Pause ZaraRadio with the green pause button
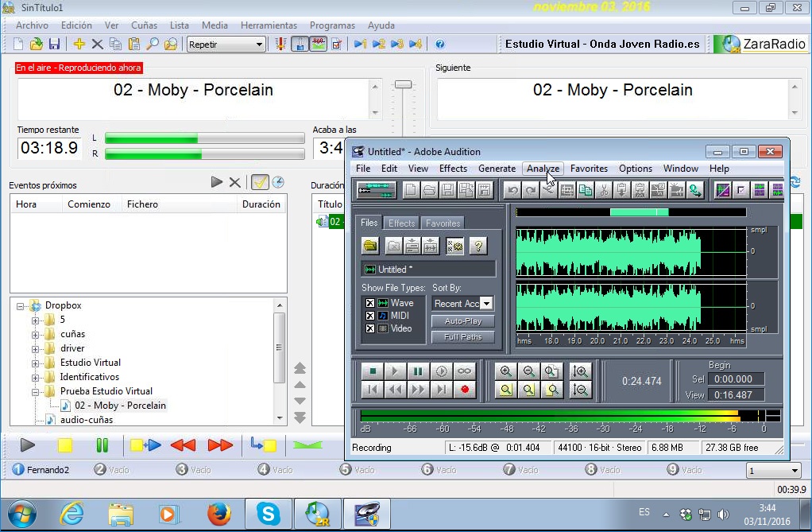This screenshot has height=532, width=812. coord(102,445)
